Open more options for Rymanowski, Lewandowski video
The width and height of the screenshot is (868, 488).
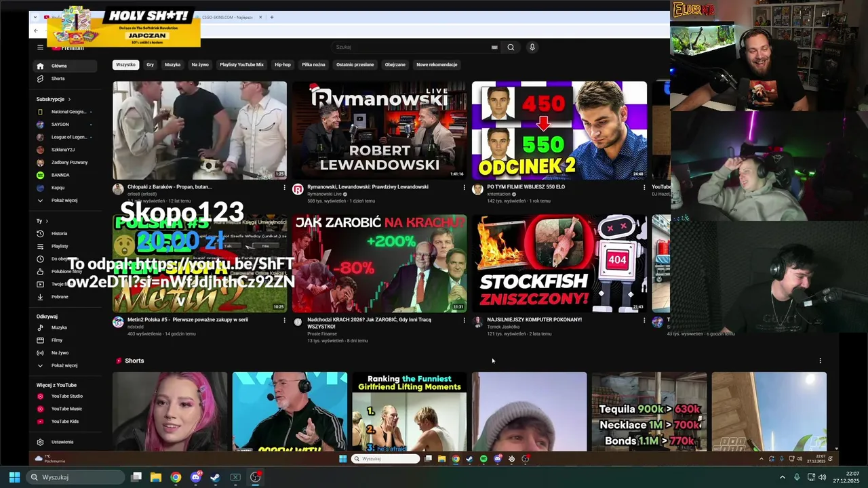click(465, 187)
